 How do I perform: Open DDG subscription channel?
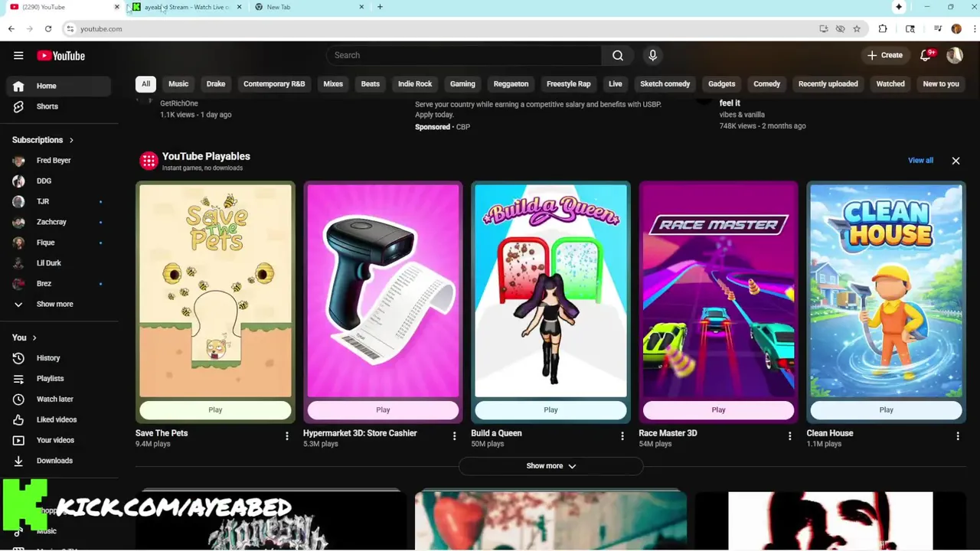click(59, 181)
